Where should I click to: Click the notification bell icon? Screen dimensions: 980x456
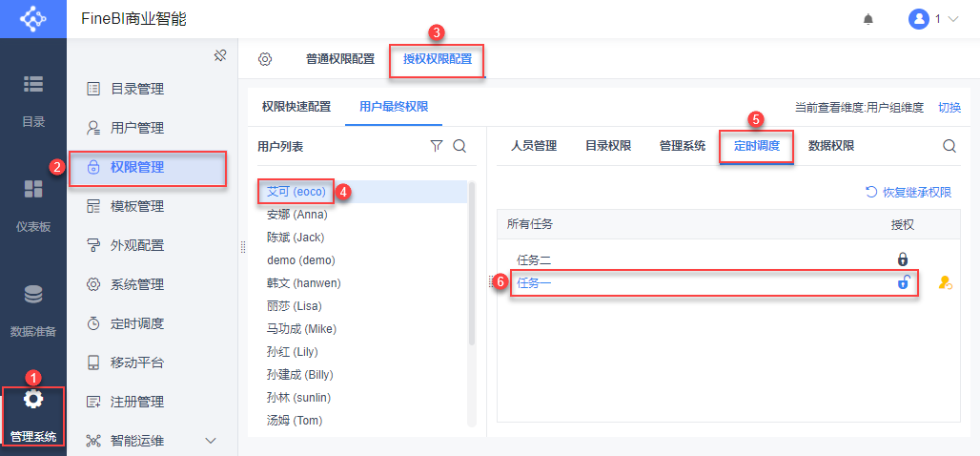coord(868,19)
